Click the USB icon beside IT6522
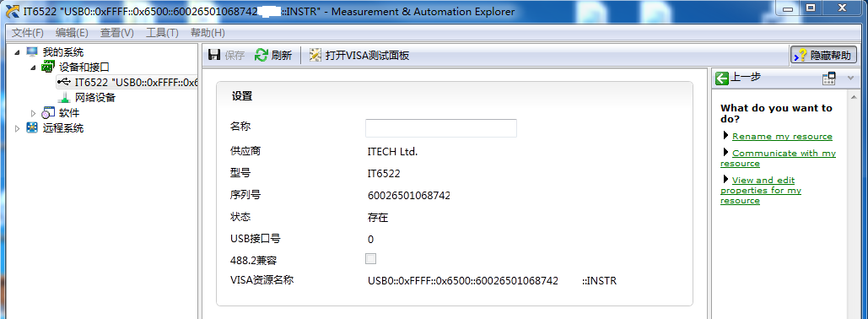 tap(63, 82)
